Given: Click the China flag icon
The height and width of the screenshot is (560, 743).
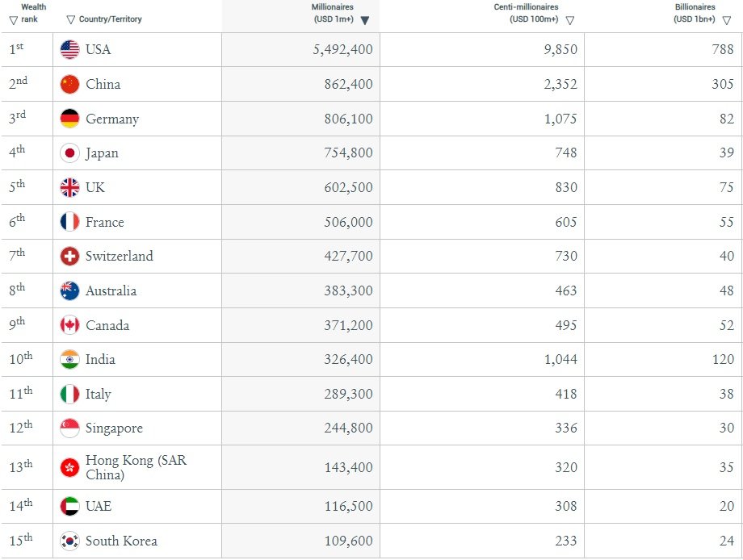Looking at the screenshot, I should pyautogui.click(x=69, y=84).
